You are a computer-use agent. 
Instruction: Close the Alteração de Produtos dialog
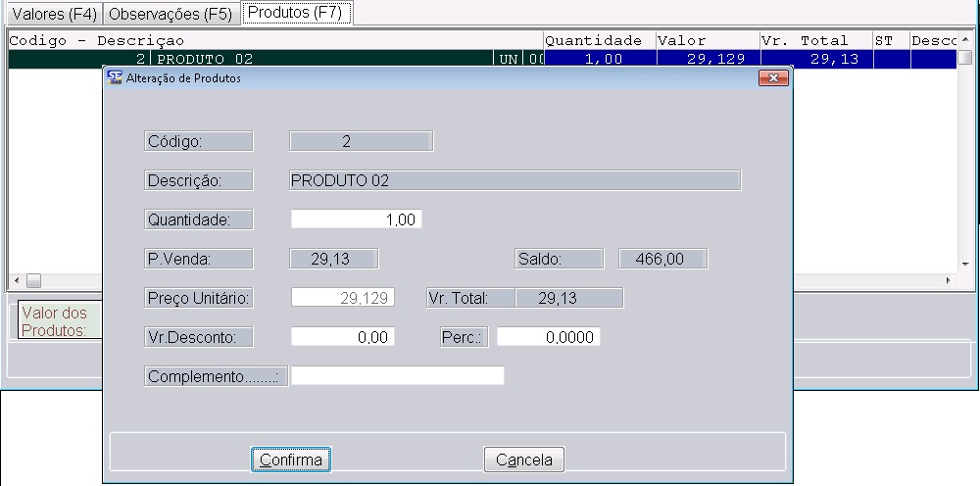click(x=773, y=77)
